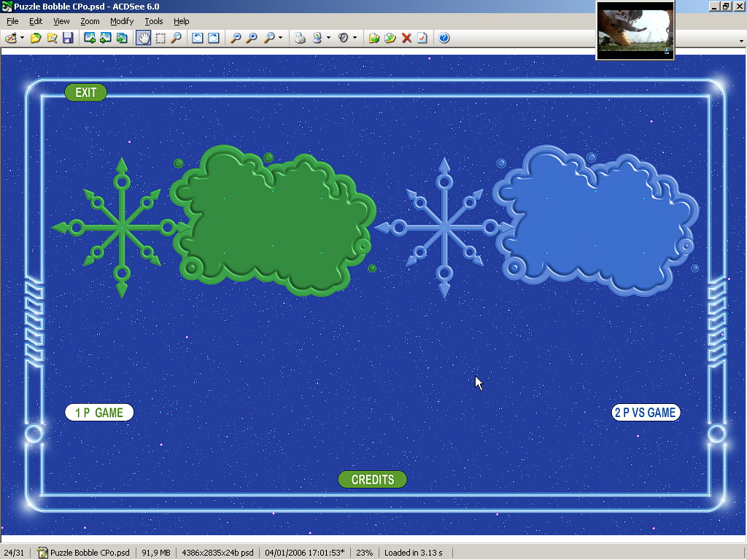747x560 pixels.
Task: Open Help via the blue question icon
Action: click(x=444, y=38)
